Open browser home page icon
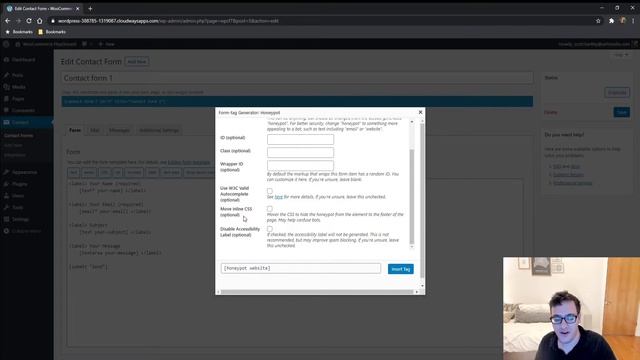This screenshot has width=640, height=360. [x=40, y=21]
